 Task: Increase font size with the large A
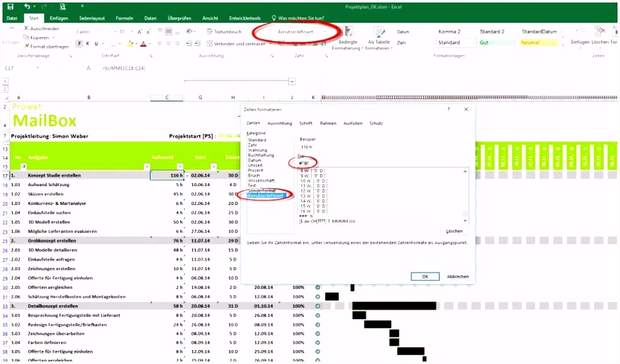click(x=139, y=32)
